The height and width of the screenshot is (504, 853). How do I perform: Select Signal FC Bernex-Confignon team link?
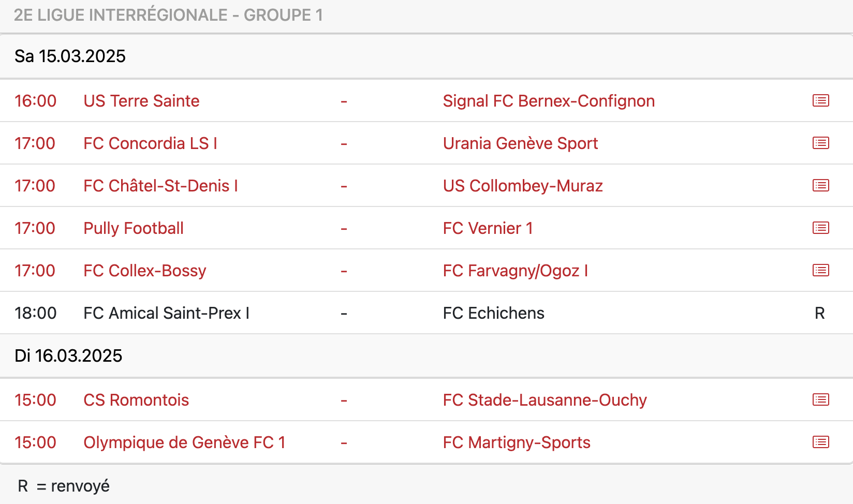tap(549, 101)
